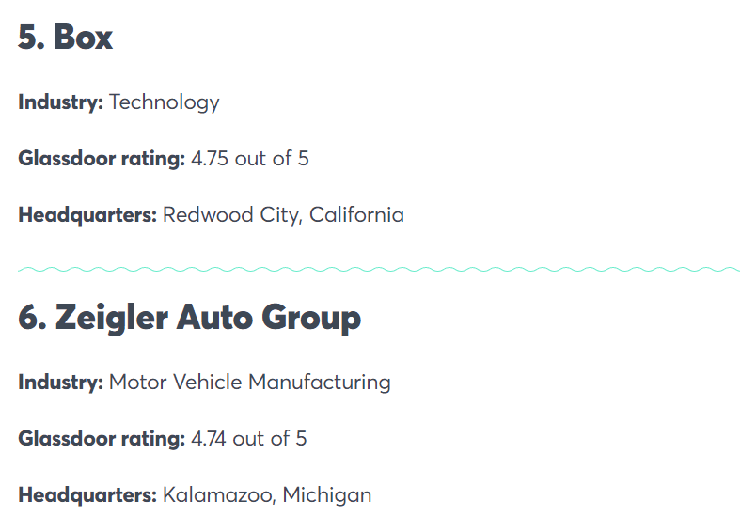Click the word "Michigan"
This screenshot has width=756, height=532.
point(327,495)
